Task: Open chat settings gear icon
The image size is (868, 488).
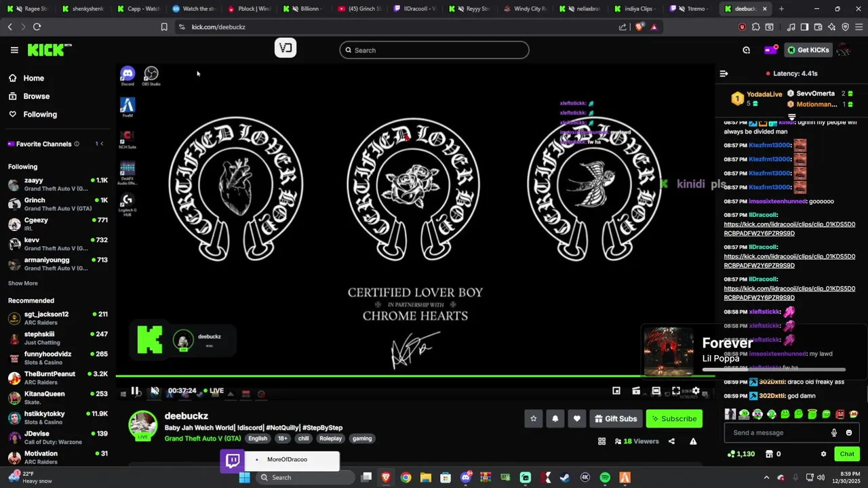Action: coord(823,454)
